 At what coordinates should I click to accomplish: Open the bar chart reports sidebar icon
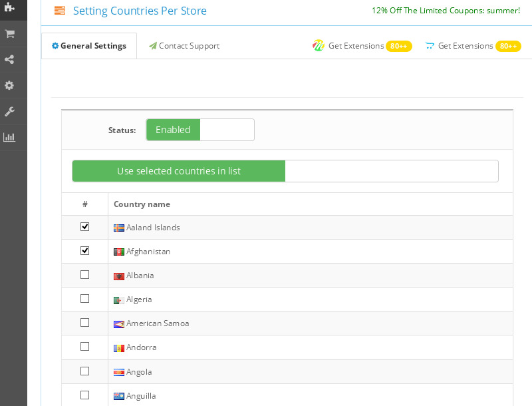pyautogui.click(x=9, y=138)
